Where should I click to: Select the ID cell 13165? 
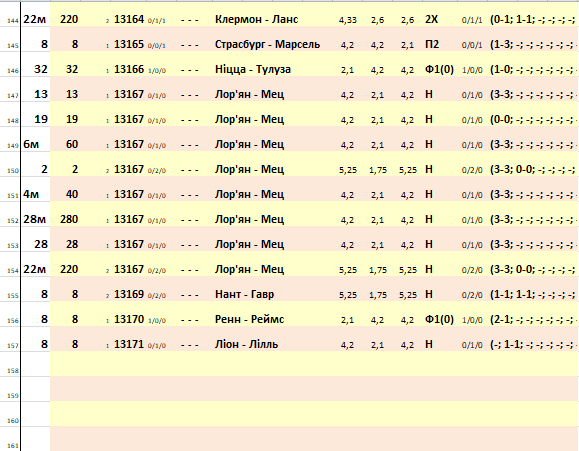tap(129, 44)
